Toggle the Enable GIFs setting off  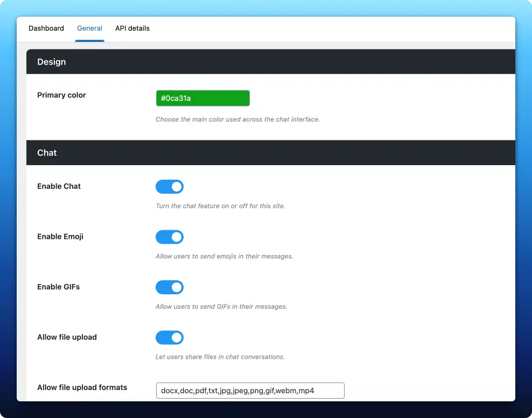170,287
